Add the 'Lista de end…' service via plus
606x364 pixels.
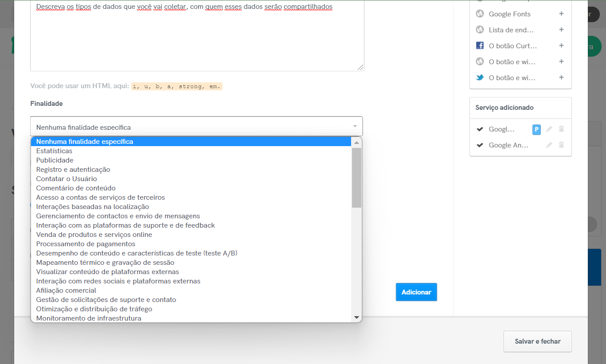coord(561,30)
